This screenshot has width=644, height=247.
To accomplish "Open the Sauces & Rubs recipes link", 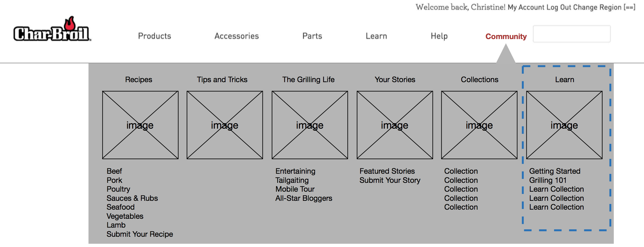I will pos(132,198).
